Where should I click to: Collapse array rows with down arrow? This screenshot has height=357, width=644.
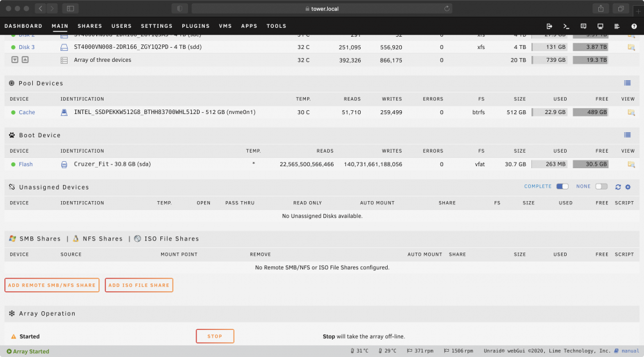coord(15,59)
